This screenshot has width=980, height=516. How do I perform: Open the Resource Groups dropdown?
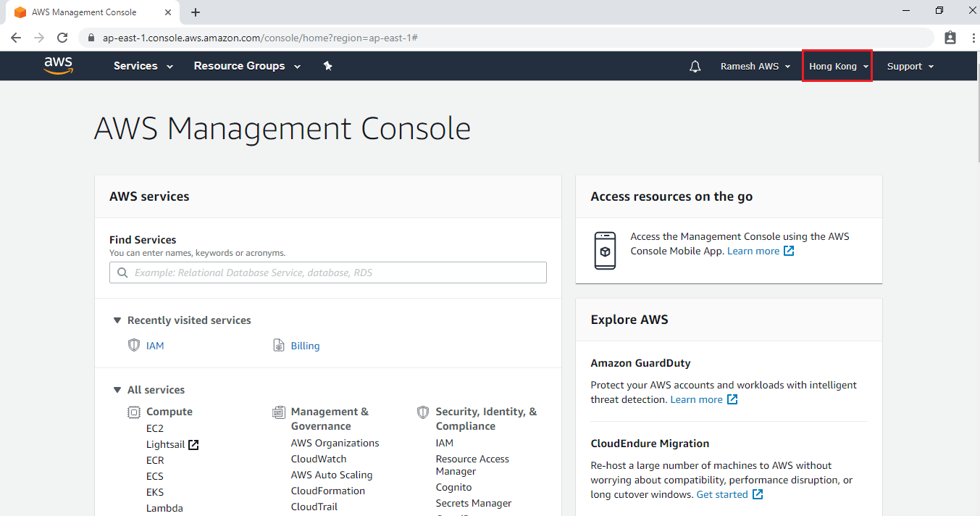coord(248,66)
